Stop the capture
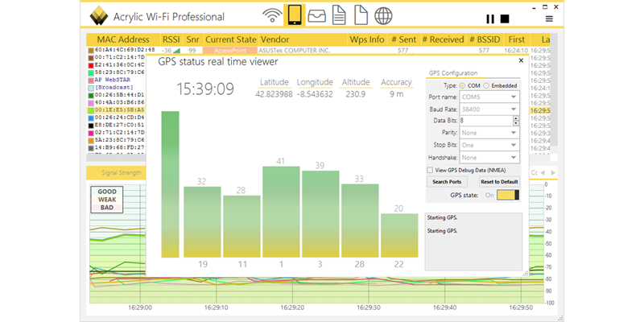 [505, 19]
